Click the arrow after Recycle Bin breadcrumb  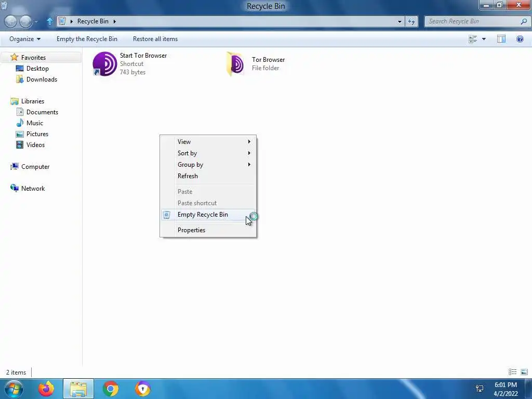(x=115, y=21)
